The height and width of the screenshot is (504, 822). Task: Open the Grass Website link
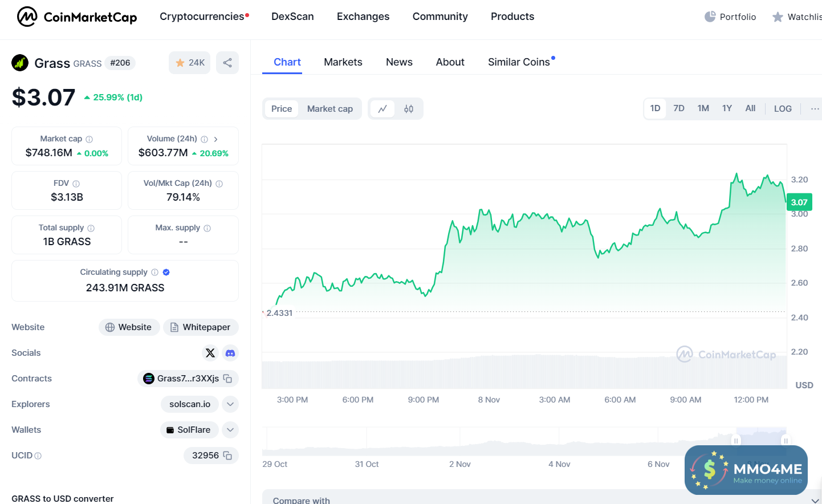pyautogui.click(x=129, y=327)
